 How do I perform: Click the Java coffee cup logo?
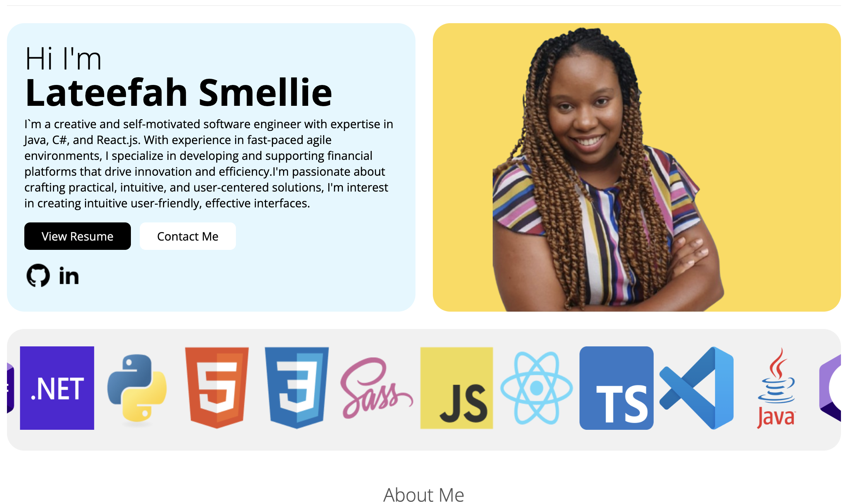click(776, 388)
